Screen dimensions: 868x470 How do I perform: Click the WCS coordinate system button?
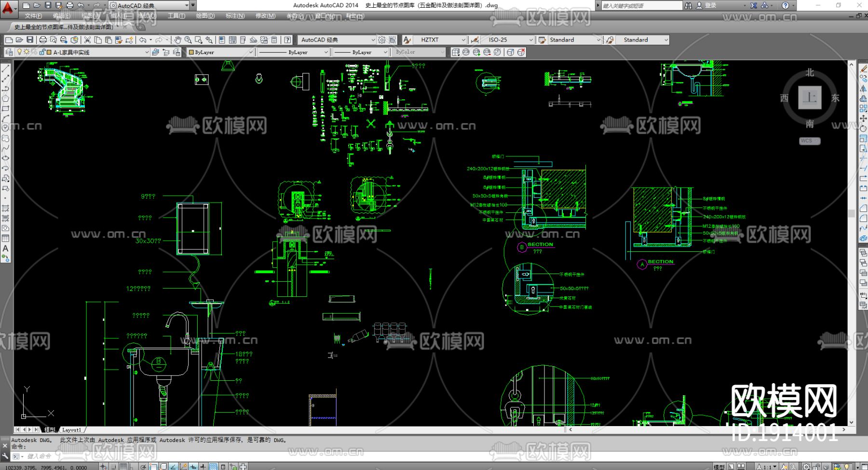[809, 141]
